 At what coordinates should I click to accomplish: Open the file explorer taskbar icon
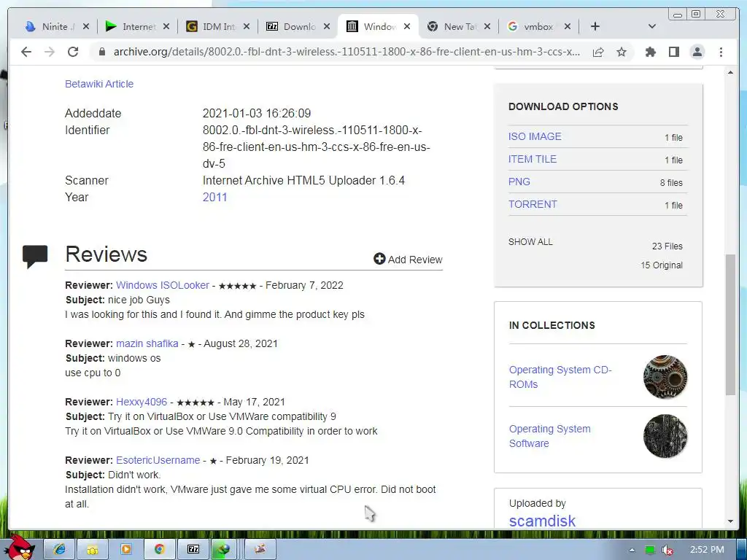pyautogui.click(x=93, y=549)
